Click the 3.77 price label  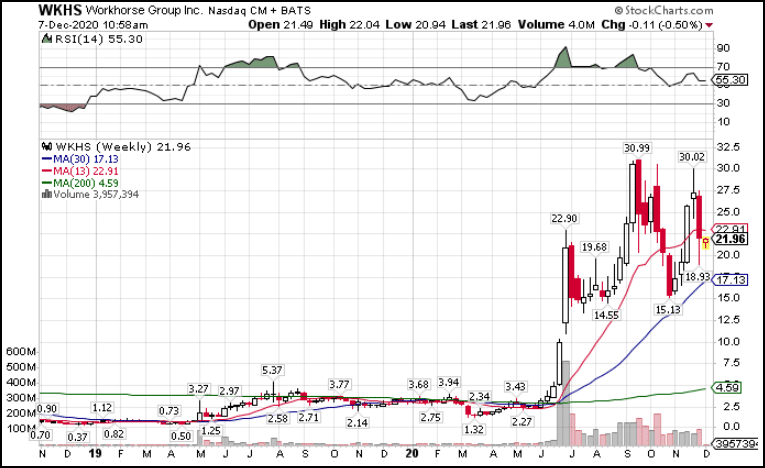click(339, 385)
